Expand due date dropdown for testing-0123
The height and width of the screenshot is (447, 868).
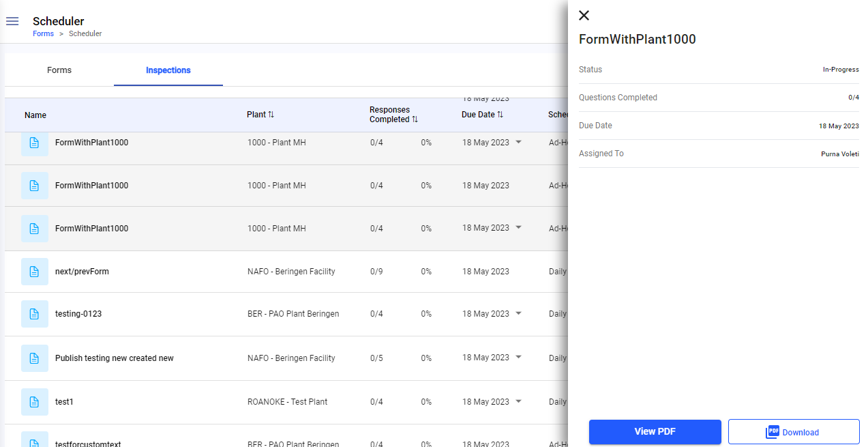(518, 314)
